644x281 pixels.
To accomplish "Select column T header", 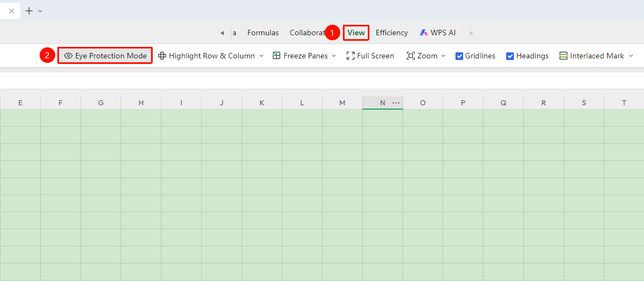I will 624,103.
